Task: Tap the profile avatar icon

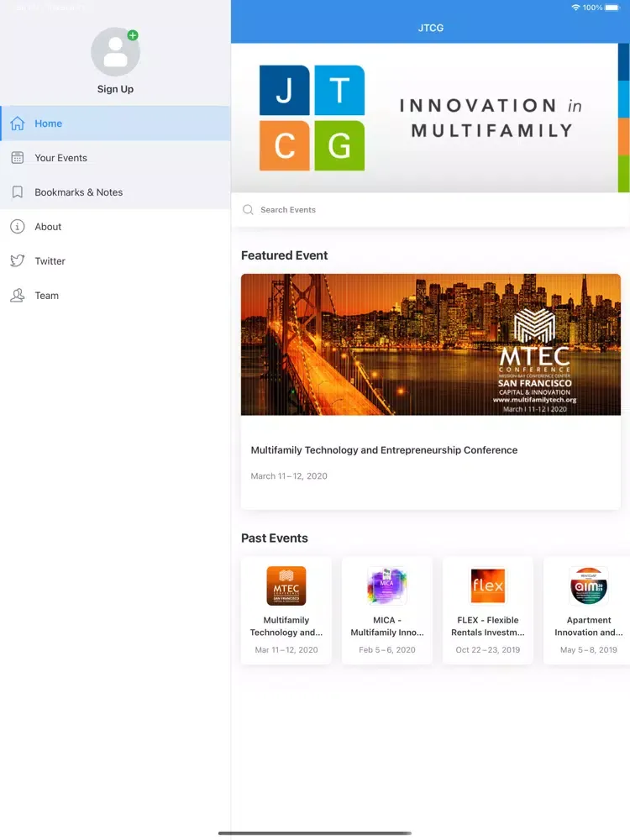Action: [x=115, y=52]
